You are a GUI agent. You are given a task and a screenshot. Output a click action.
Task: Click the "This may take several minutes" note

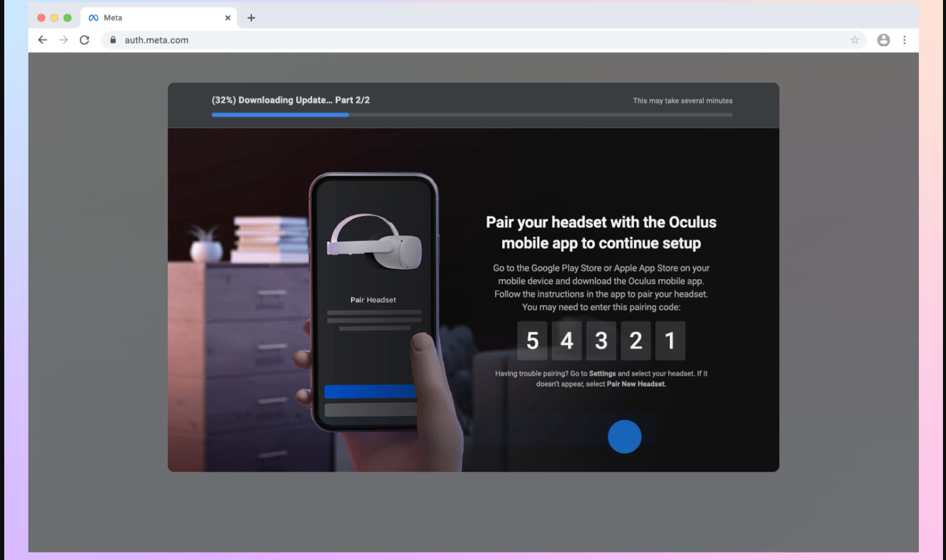point(682,101)
